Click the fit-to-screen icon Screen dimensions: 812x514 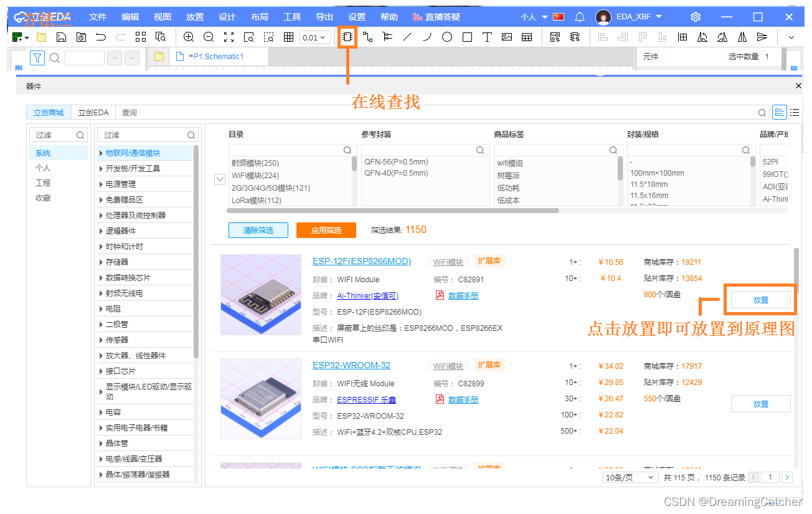(229, 37)
